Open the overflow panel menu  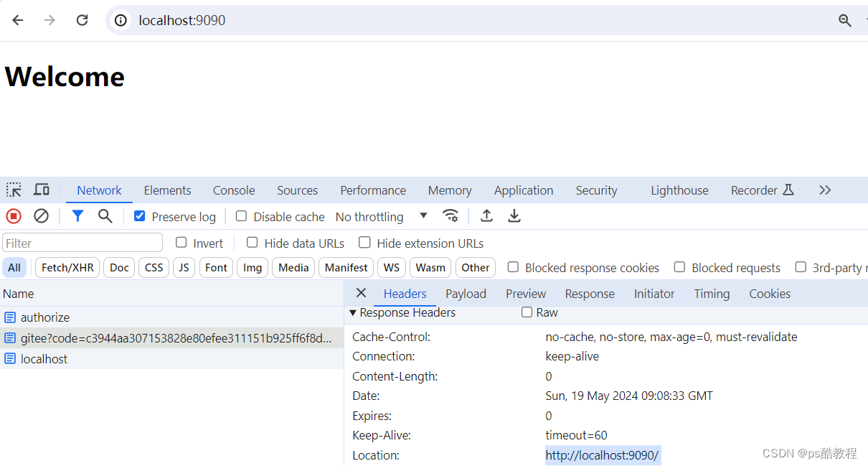(x=824, y=190)
